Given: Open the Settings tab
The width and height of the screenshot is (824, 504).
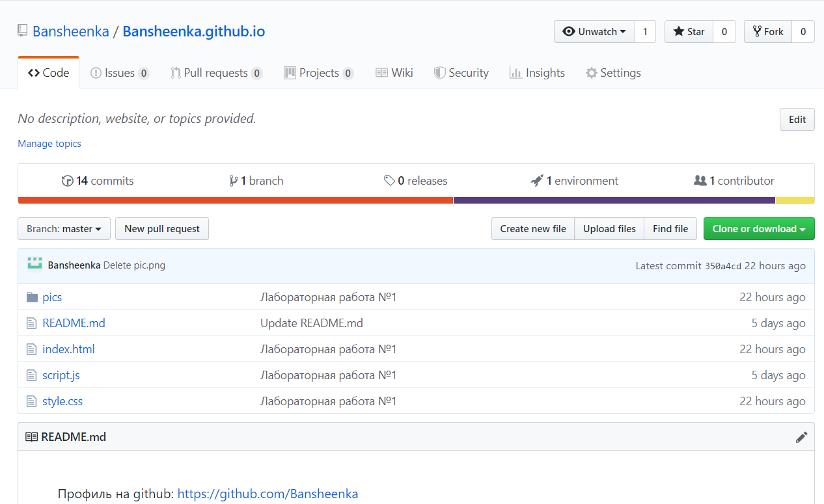Looking at the screenshot, I should [x=613, y=73].
